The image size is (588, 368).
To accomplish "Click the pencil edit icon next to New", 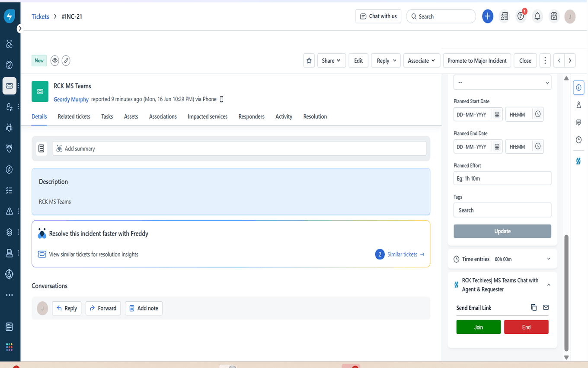I will pos(66,61).
